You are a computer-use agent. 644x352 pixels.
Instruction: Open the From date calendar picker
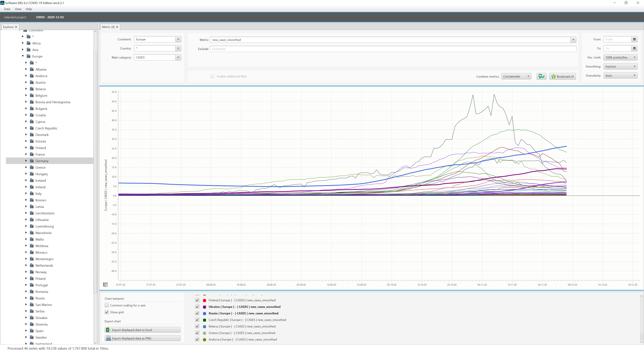[634, 39]
